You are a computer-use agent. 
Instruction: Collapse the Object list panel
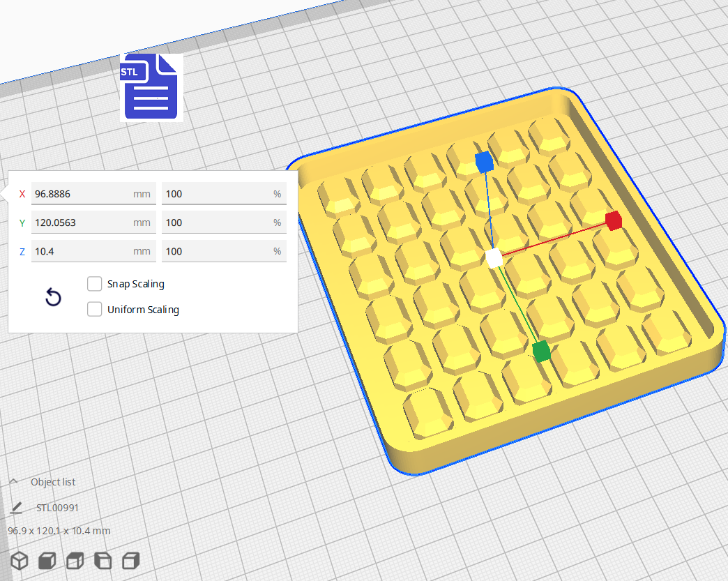coord(14,481)
